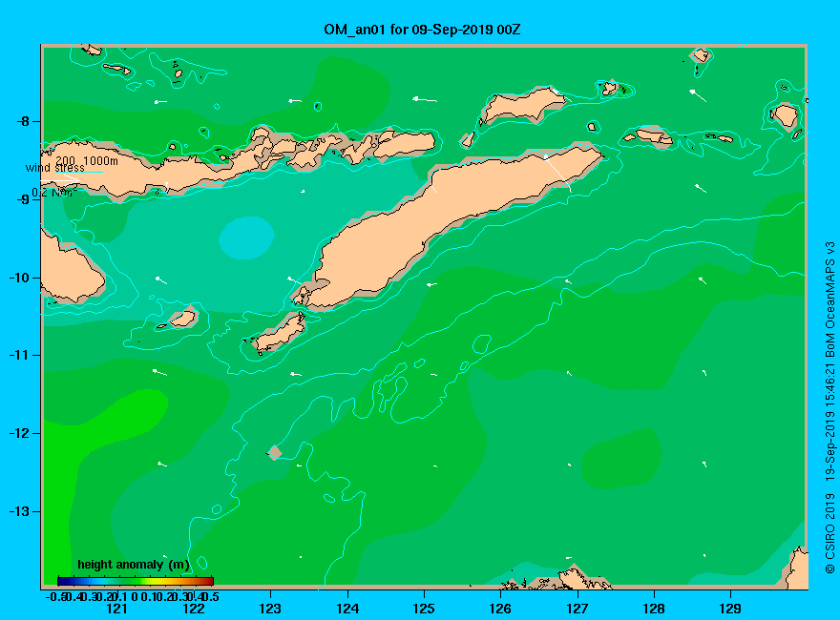Click the Rote island southwest of Timor
The height and width of the screenshot is (620, 840).
[280, 333]
